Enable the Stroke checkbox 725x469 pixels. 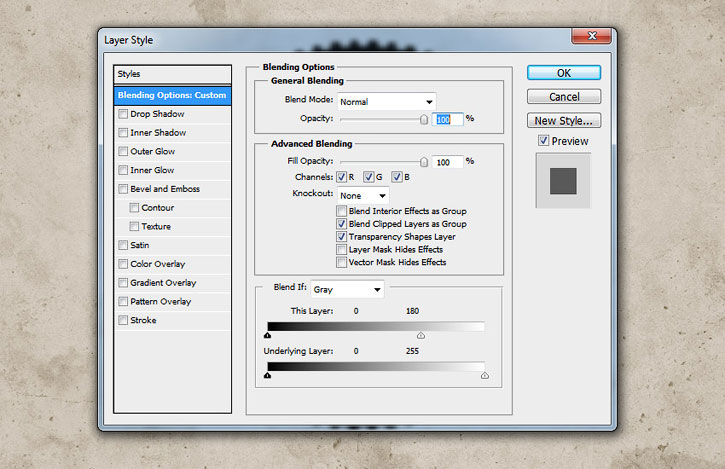click(x=123, y=320)
